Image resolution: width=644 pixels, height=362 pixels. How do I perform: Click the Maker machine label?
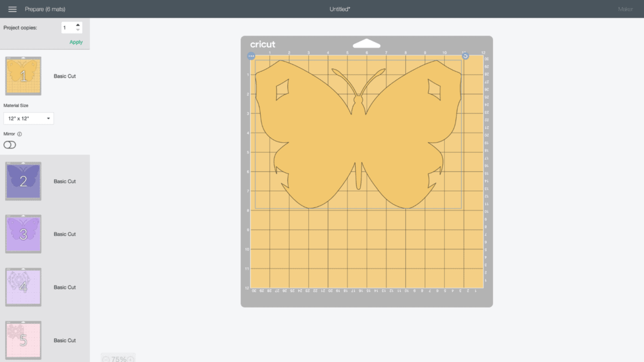[x=625, y=9]
